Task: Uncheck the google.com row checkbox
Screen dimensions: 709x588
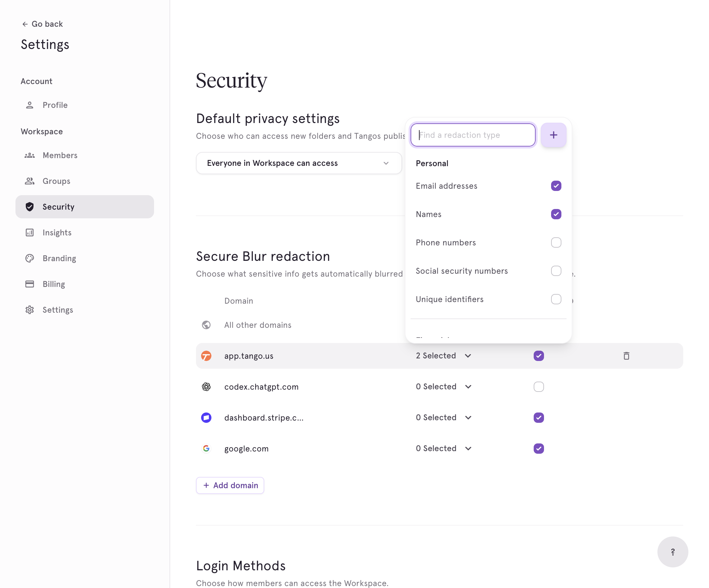Action: [539, 448]
